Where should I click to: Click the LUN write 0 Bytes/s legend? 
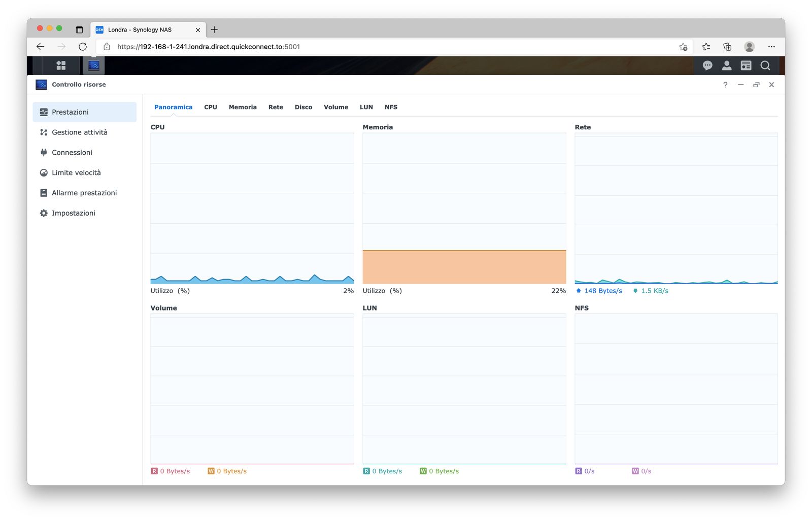(439, 471)
